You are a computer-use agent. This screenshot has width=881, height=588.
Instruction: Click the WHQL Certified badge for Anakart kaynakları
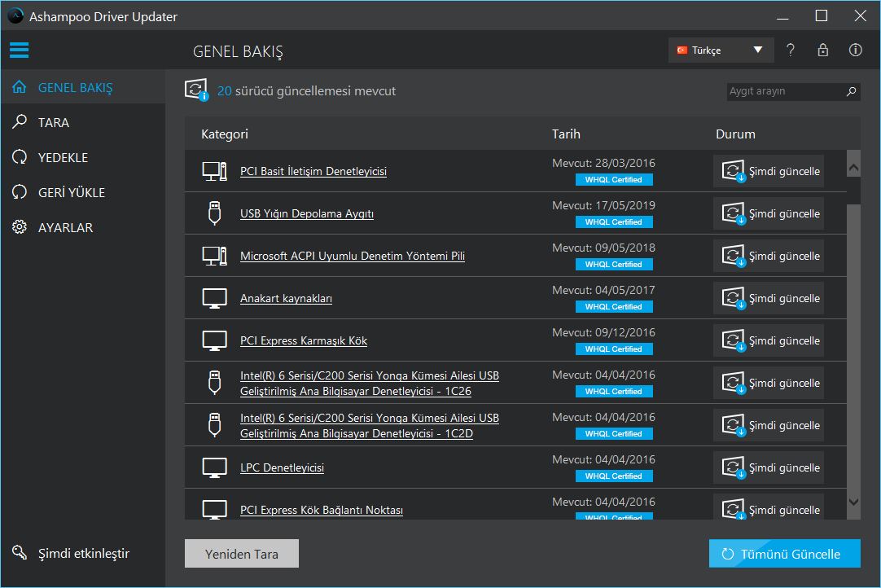614,306
